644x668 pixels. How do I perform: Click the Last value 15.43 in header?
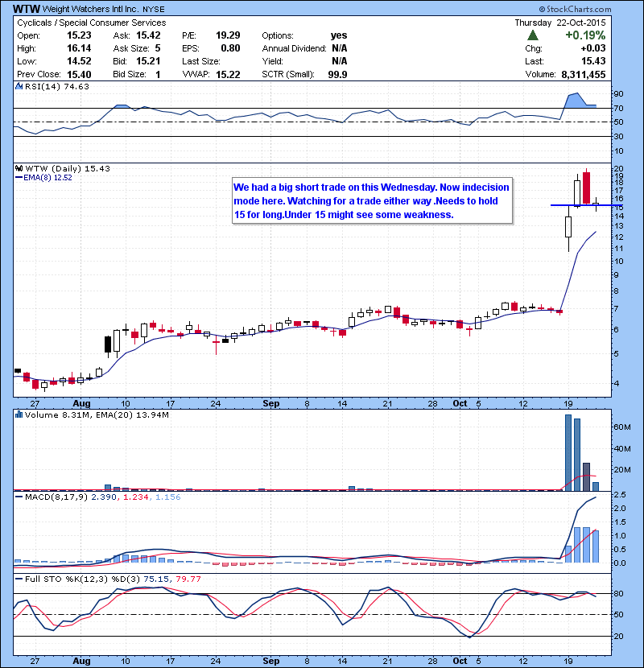point(593,61)
